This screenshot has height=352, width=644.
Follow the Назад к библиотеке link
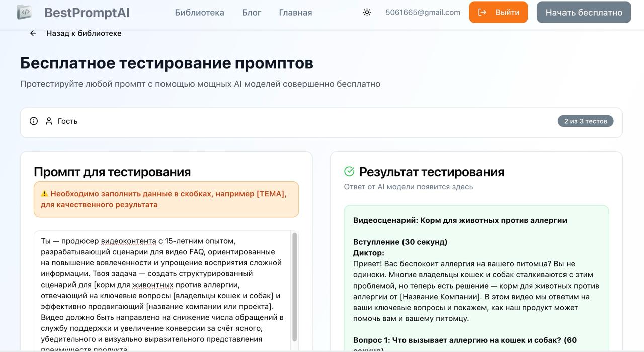click(84, 33)
